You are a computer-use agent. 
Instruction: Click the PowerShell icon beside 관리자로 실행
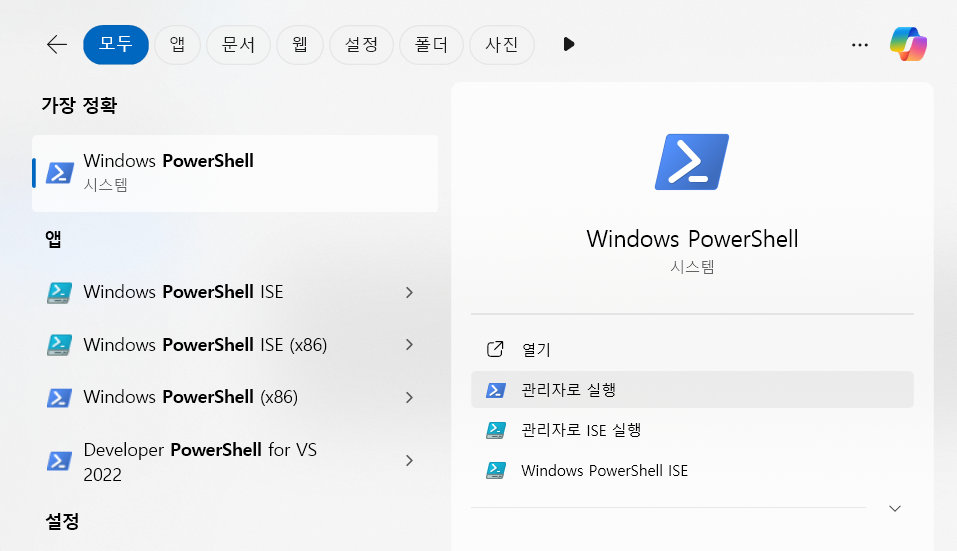click(x=496, y=390)
